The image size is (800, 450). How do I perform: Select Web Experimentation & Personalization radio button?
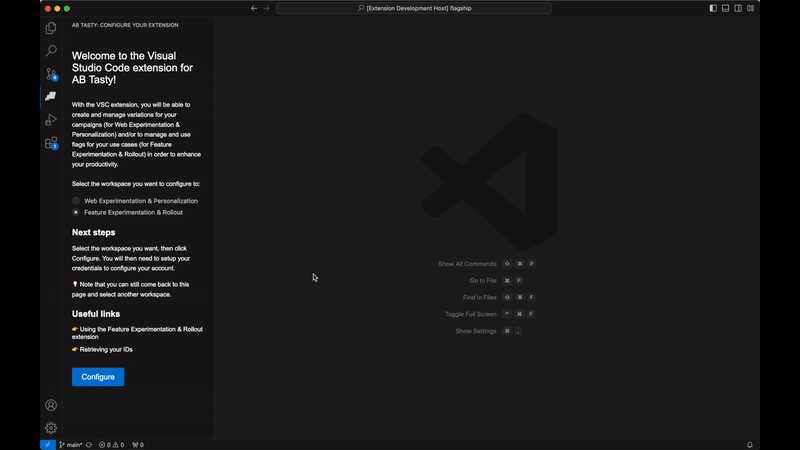pos(76,201)
